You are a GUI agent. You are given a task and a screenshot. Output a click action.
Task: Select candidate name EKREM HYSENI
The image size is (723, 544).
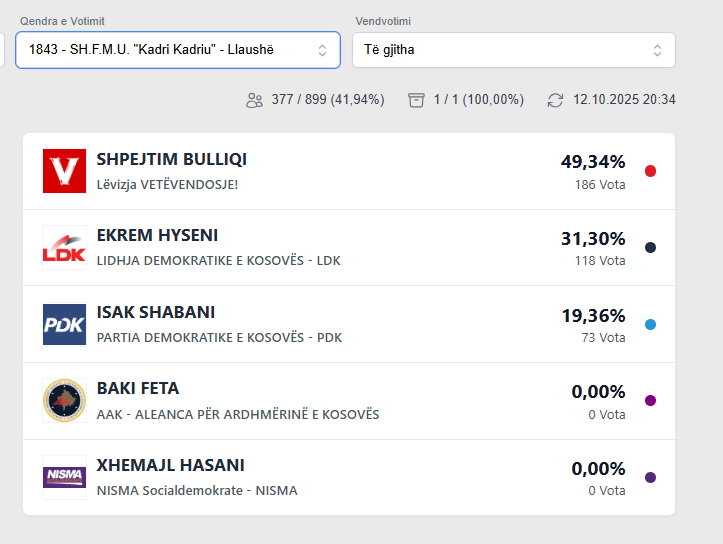157,235
